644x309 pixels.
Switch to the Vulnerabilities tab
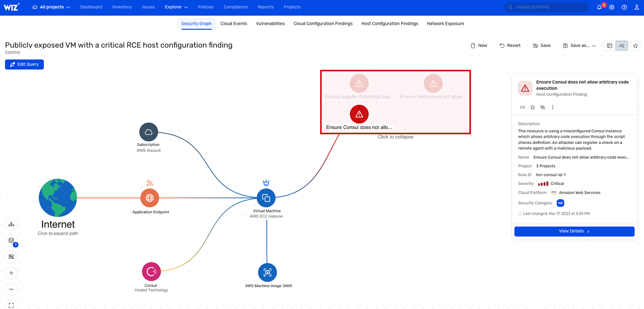(270, 23)
